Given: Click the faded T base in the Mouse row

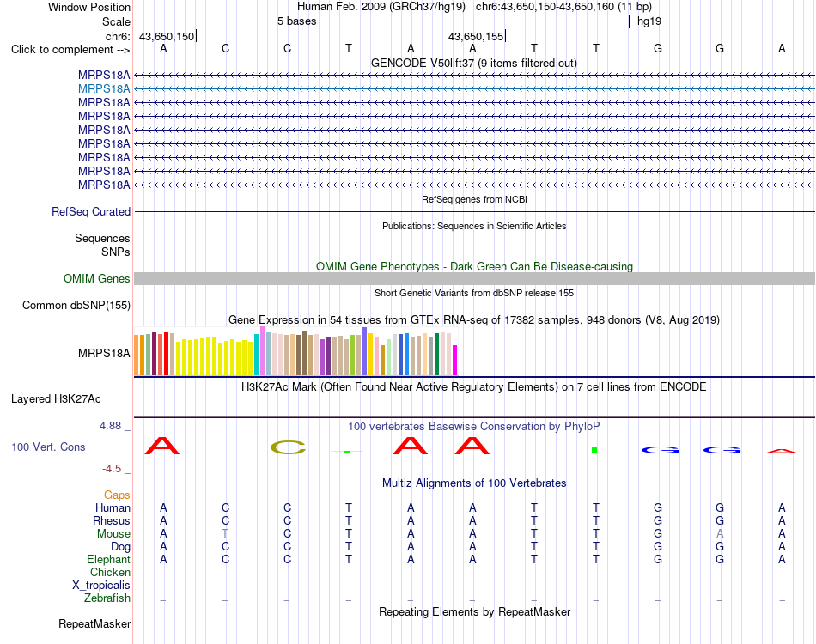Looking at the screenshot, I should (225, 534).
